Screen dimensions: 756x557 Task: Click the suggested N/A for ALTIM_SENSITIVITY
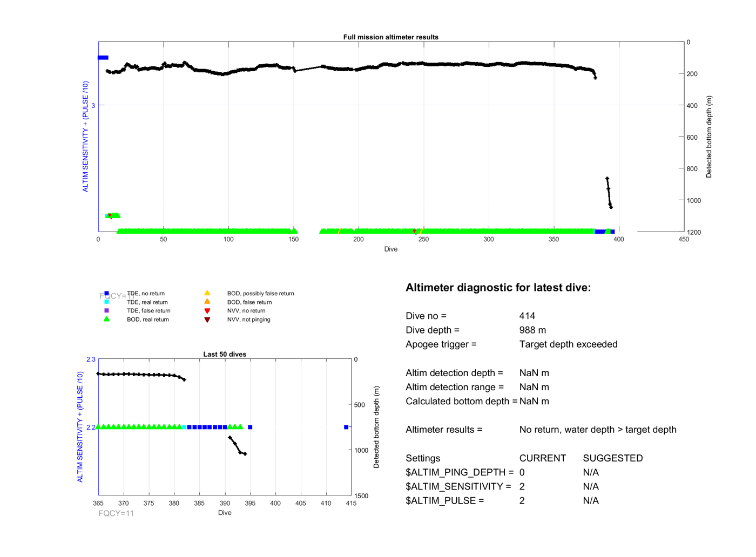pyautogui.click(x=591, y=487)
